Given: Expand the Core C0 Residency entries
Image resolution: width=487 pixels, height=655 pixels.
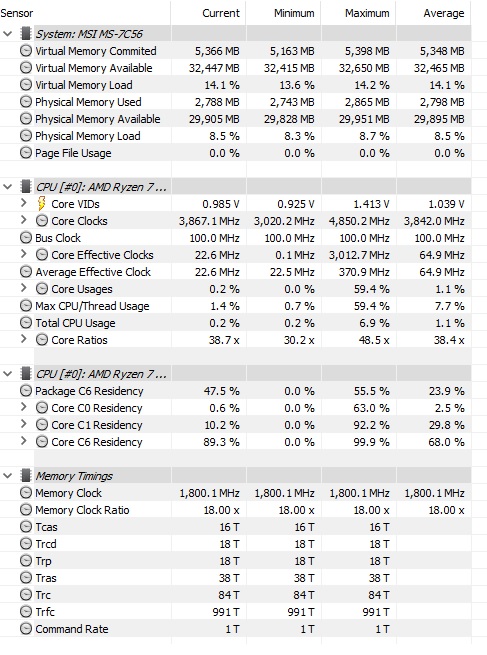Looking at the screenshot, I should (x=23, y=407).
